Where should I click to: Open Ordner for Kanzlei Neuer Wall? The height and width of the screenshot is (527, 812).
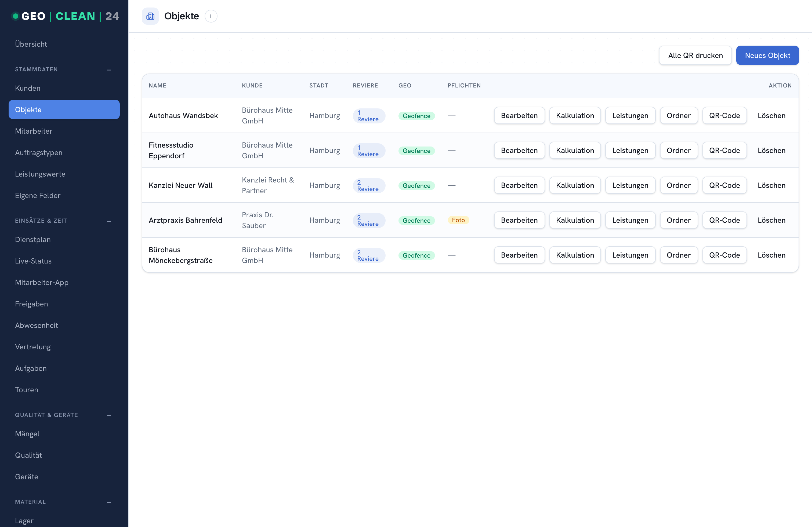(679, 185)
